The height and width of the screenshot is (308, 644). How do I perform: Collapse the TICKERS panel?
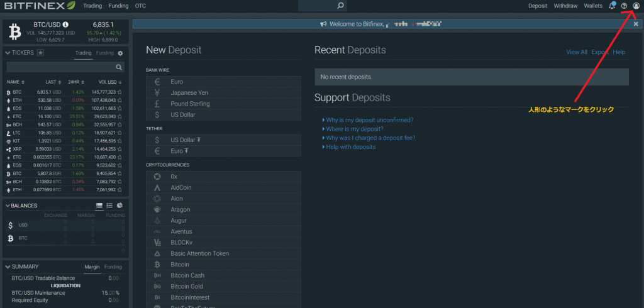[x=8, y=53]
